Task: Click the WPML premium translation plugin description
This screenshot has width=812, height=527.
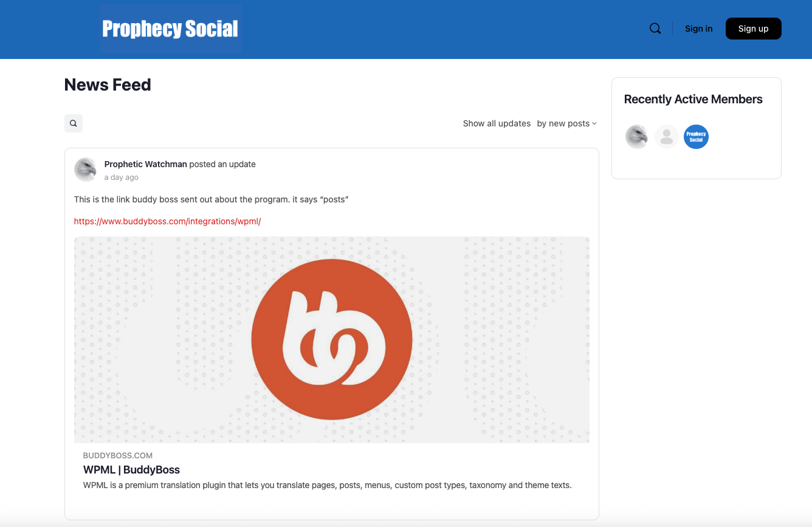Action: (328, 485)
